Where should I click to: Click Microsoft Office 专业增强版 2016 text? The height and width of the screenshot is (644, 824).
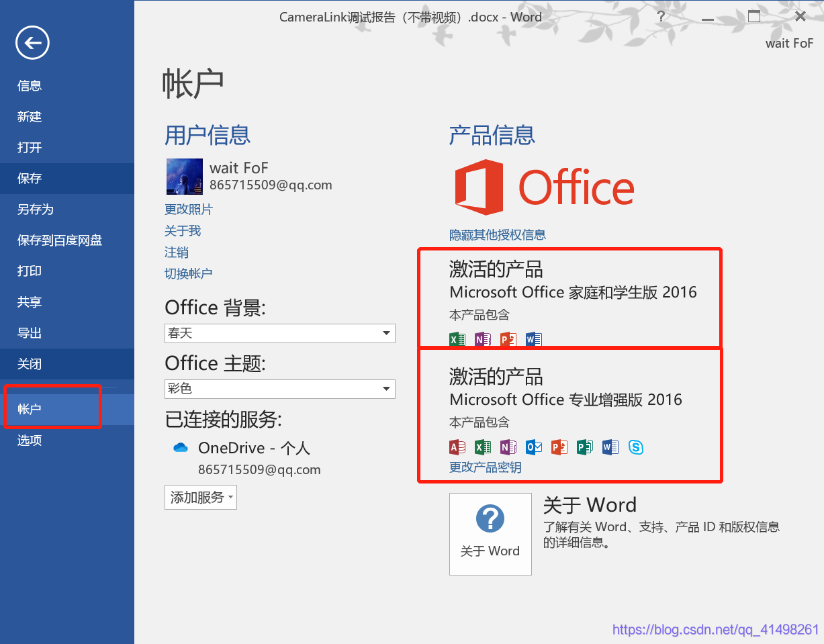pyautogui.click(x=566, y=400)
